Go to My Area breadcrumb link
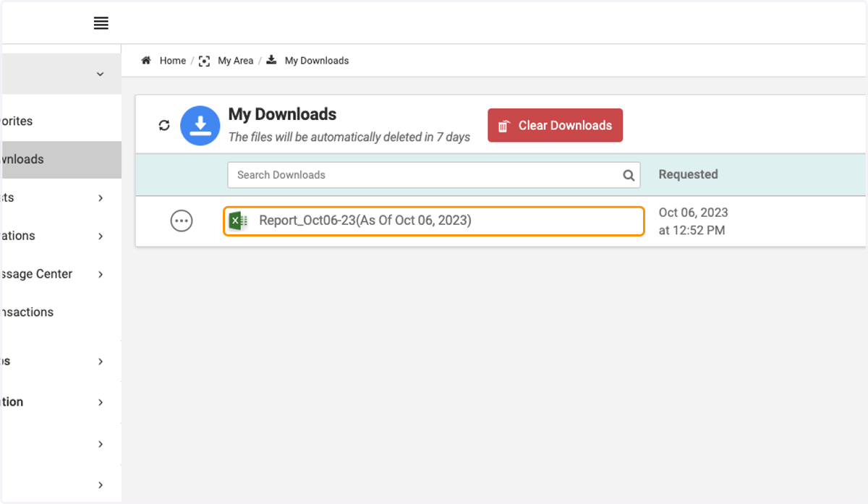The image size is (868, 504). [236, 61]
